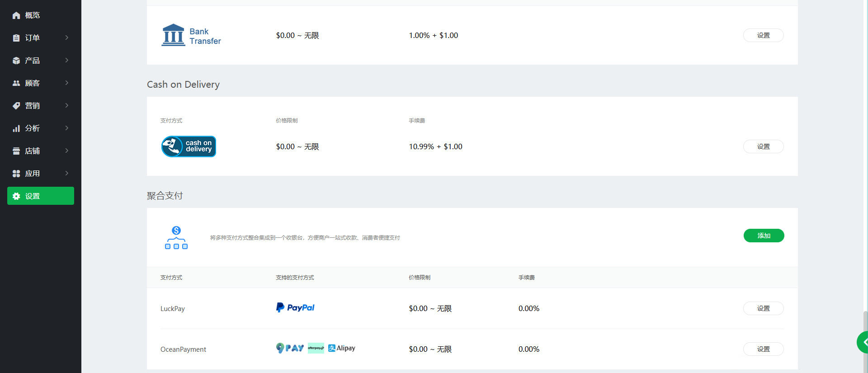Open 设置 for OceanPayment
Screen dimensions: 868x373
pos(763,349)
